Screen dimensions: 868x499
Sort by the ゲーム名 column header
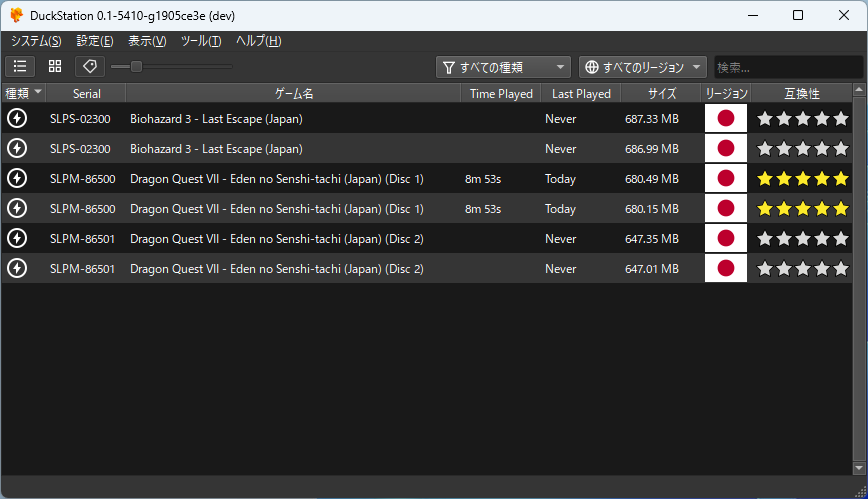point(294,94)
